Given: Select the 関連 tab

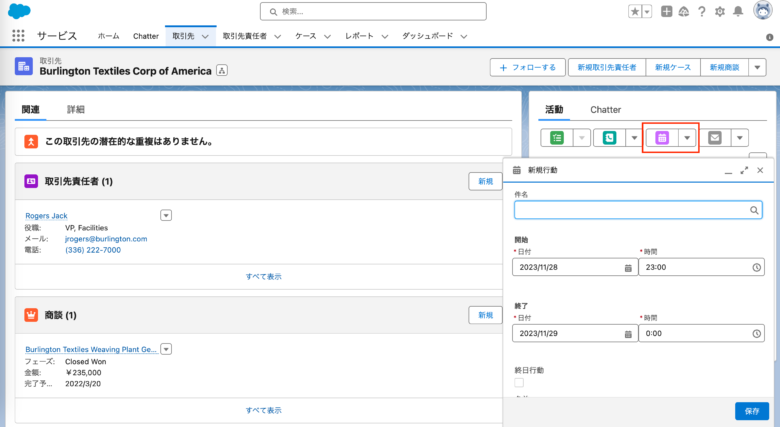Looking at the screenshot, I should (30, 109).
